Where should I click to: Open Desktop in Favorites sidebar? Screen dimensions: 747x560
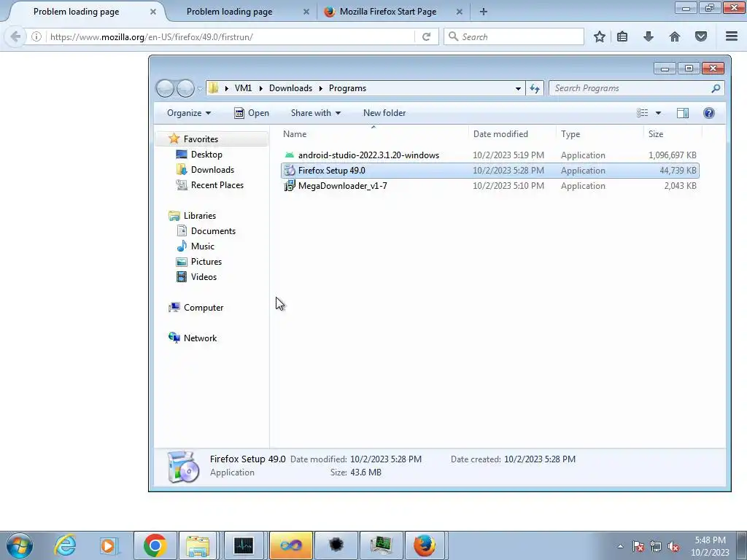(x=206, y=155)
